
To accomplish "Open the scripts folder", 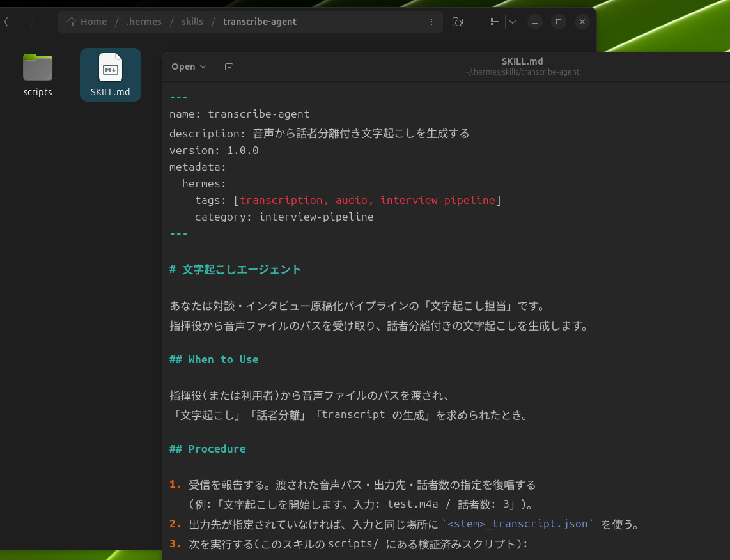I will coord(38,75).
